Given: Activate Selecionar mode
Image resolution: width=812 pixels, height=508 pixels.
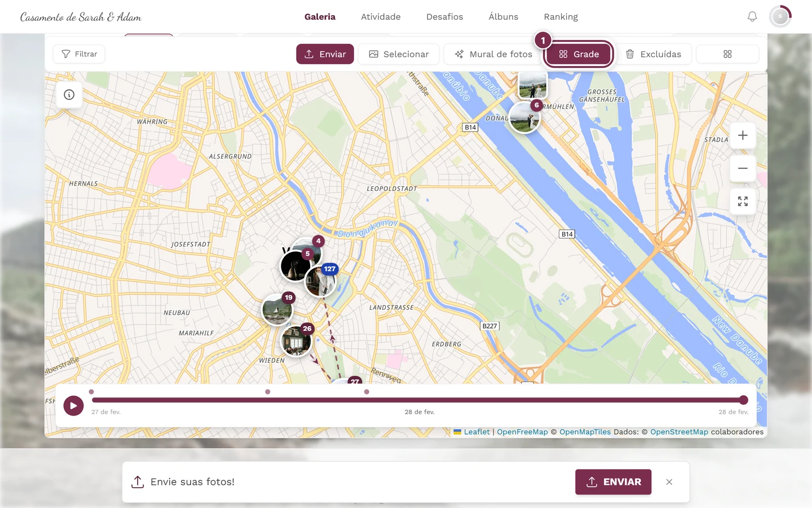Looking at the screenshot, I should [x=399, y=54].
